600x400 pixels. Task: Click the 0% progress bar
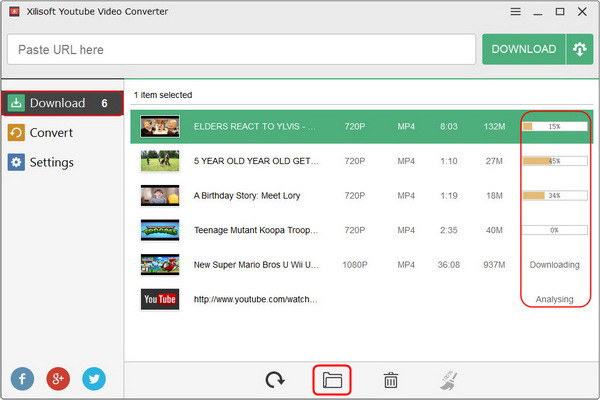[x=555, y=230]
